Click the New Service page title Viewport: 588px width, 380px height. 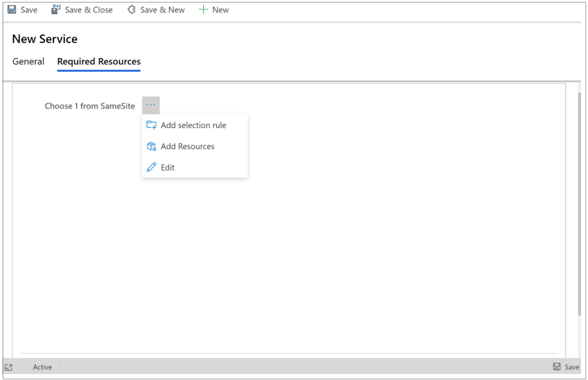coord(45,39)
